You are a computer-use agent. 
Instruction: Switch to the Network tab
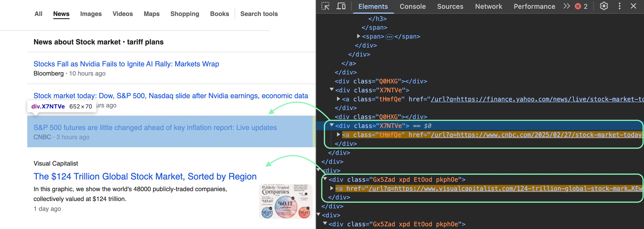[x=489, y=7]
